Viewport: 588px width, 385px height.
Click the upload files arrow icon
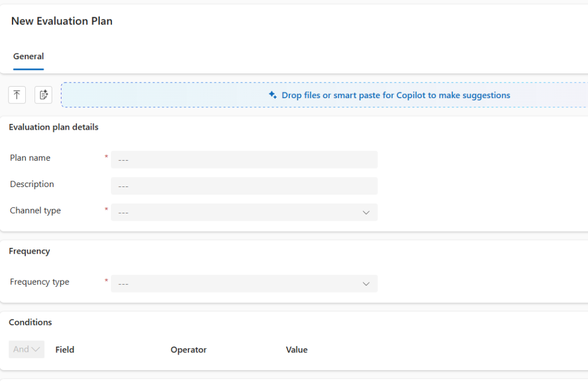coord(17,95)
